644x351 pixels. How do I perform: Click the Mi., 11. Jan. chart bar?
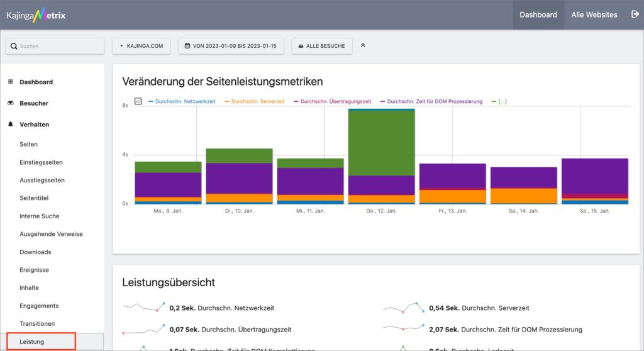click(310, 181)
